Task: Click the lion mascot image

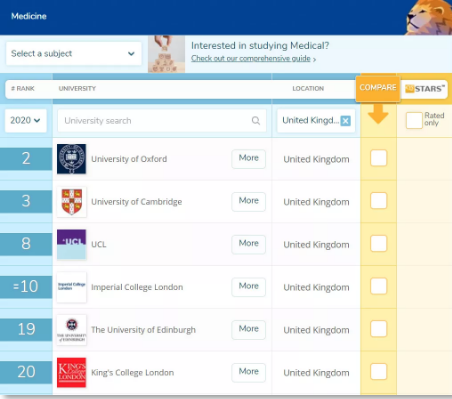Action: pos(429,17)
